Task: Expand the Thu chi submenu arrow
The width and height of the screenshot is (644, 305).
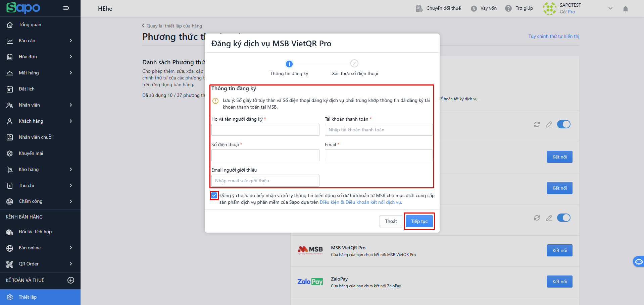Action: (71, 185)
